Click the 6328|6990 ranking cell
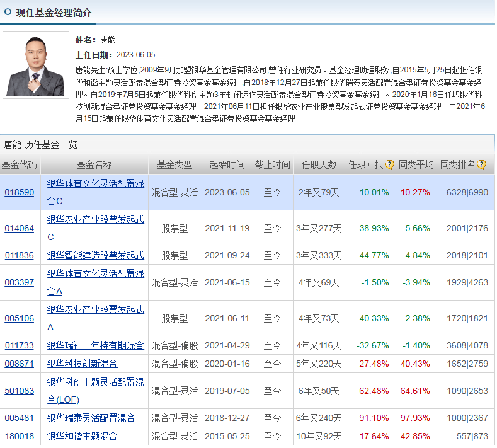Screen dimensions: 497x448 (467, 192)
